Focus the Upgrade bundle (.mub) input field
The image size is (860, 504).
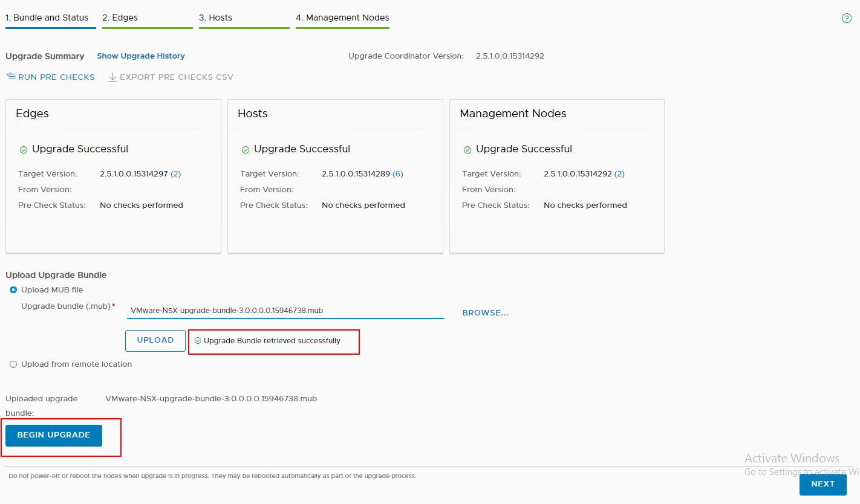(285, 311)
